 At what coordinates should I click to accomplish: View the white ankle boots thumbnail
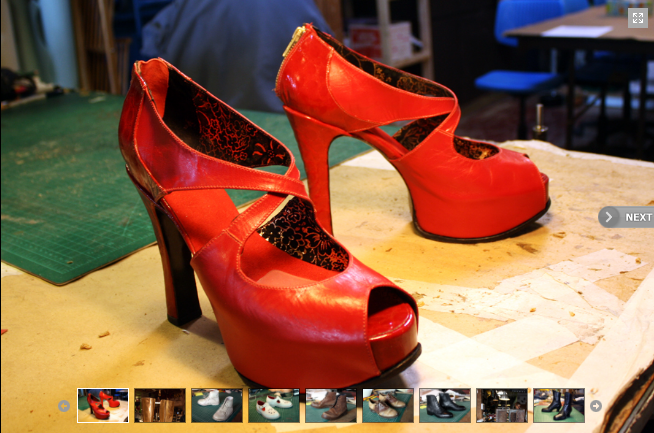click(x=217, y=405)
